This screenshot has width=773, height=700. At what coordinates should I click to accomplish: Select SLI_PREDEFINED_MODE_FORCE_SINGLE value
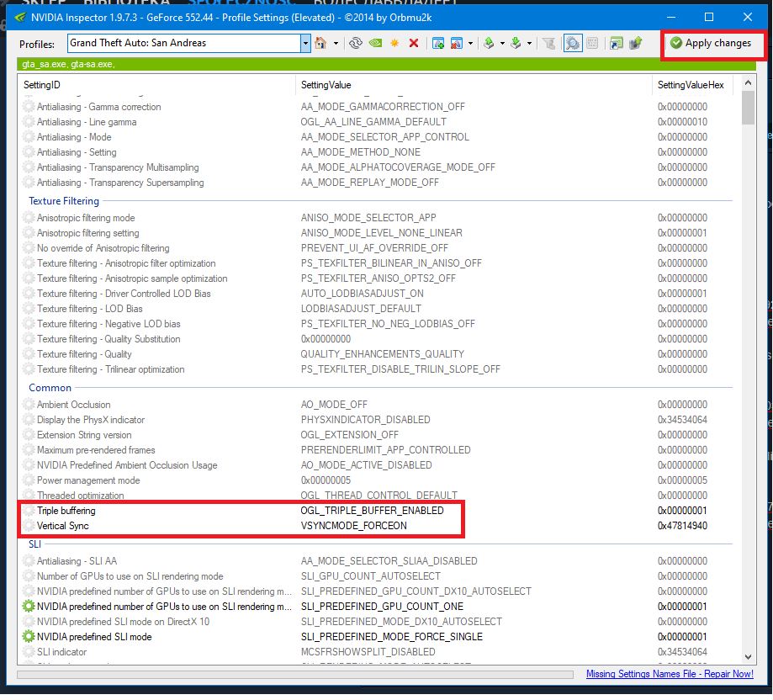click(x=392, y=636)
